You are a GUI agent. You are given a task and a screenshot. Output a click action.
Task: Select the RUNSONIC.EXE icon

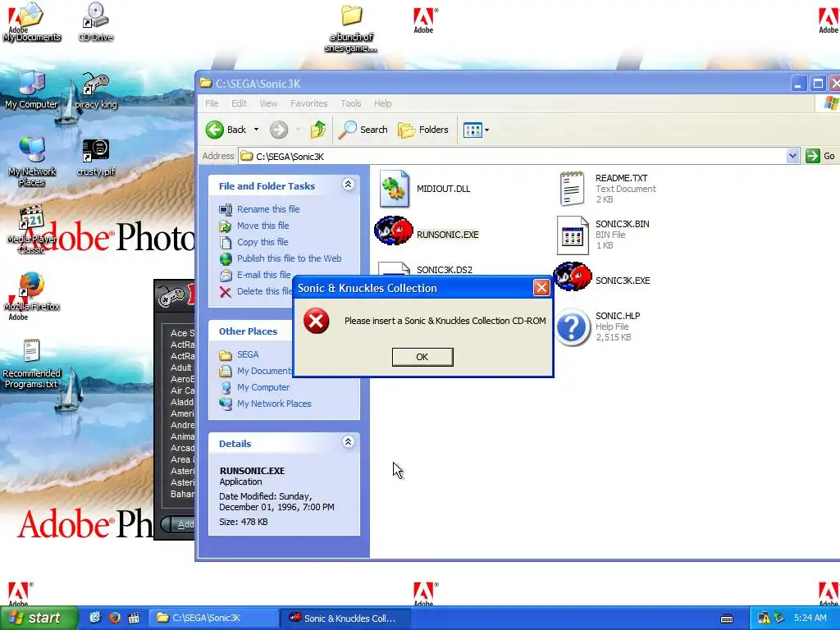[394, 231]
